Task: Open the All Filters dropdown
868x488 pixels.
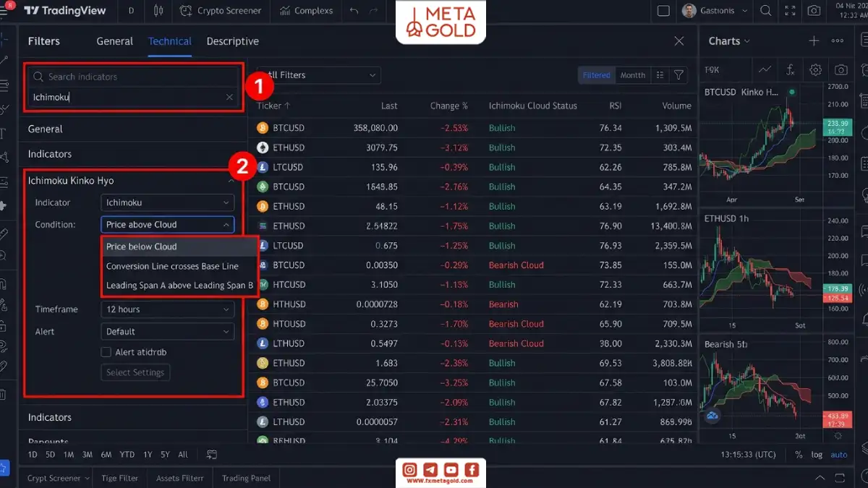Action: [319, 75]
